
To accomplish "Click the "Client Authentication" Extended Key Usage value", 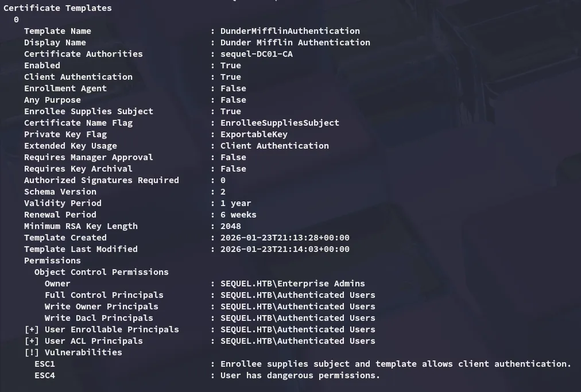I will point(274,146).
